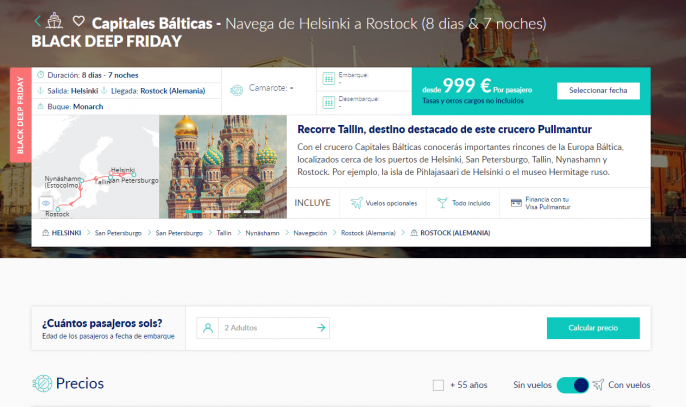Click the Nynäshamn itinerary stop
Viewport: 686px width, 407px height.
[262, 233]
